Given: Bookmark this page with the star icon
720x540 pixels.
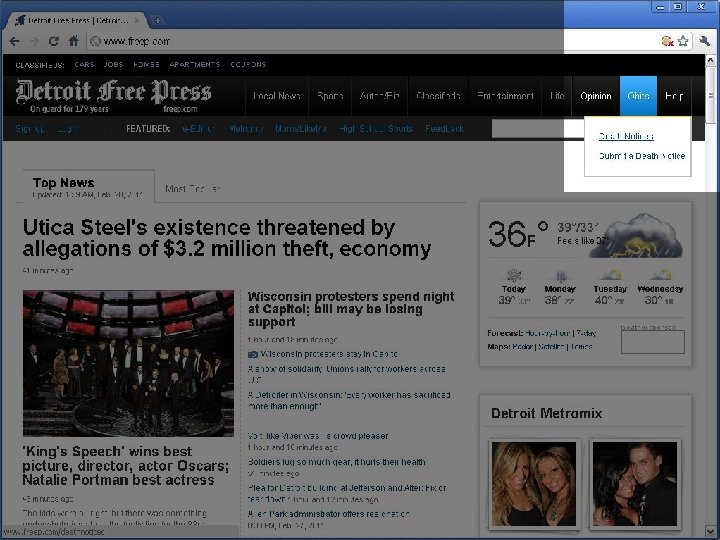Looking at the screenshot, I should (683, 41).
